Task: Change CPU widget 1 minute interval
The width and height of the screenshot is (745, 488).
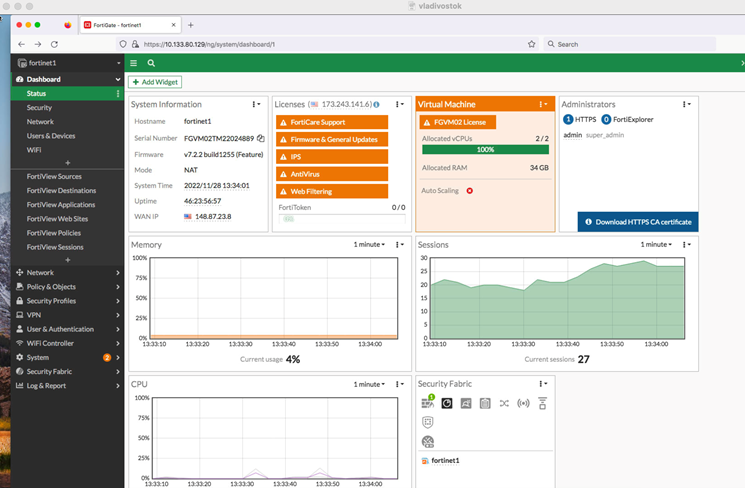Action: 369,384
